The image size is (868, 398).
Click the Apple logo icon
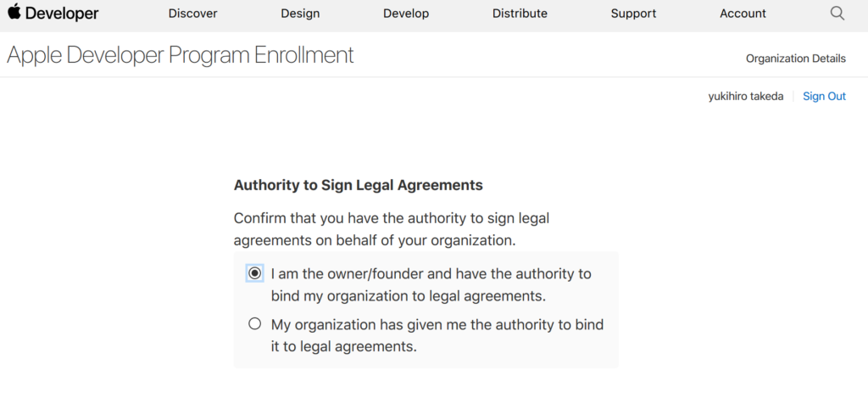click(x=14, y=12)
